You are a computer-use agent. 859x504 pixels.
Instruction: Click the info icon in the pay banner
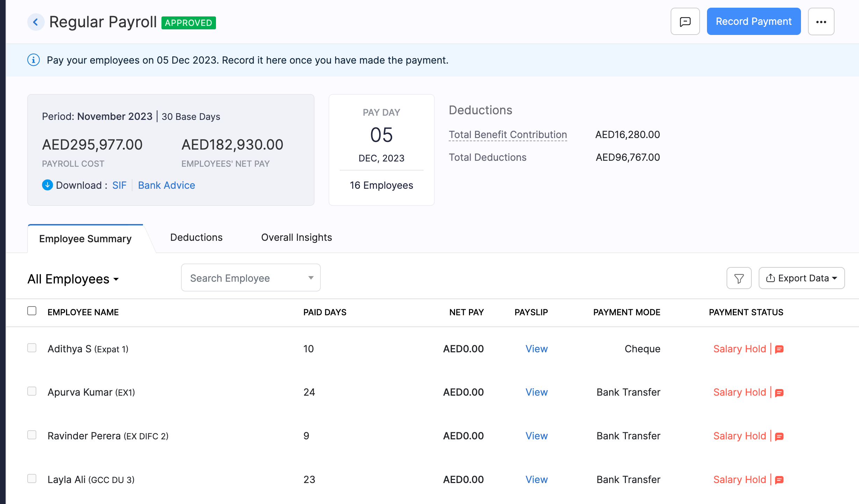pyautogui.click(x=34, y=60)
